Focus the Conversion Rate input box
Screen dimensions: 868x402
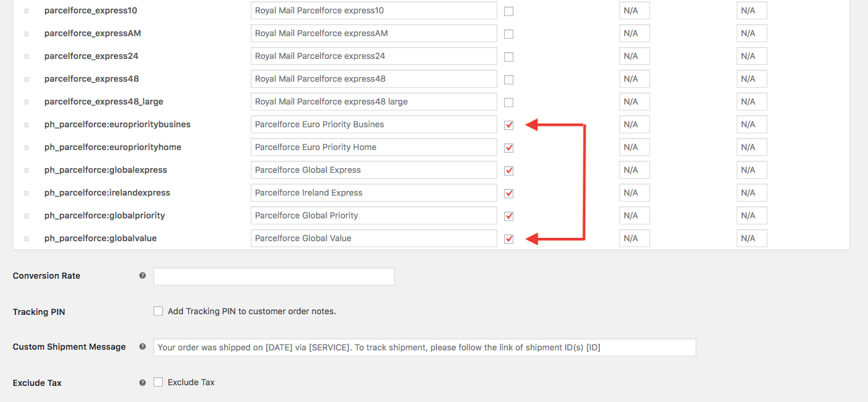[x=274, y=276]
